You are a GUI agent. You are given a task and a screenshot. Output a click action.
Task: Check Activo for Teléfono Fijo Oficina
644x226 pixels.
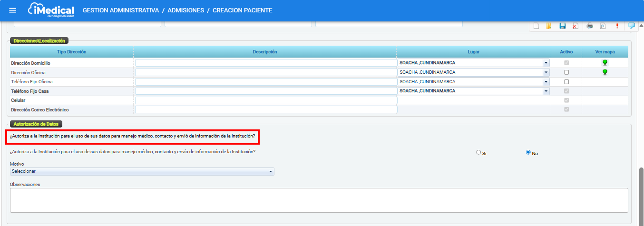click(566, 82)
